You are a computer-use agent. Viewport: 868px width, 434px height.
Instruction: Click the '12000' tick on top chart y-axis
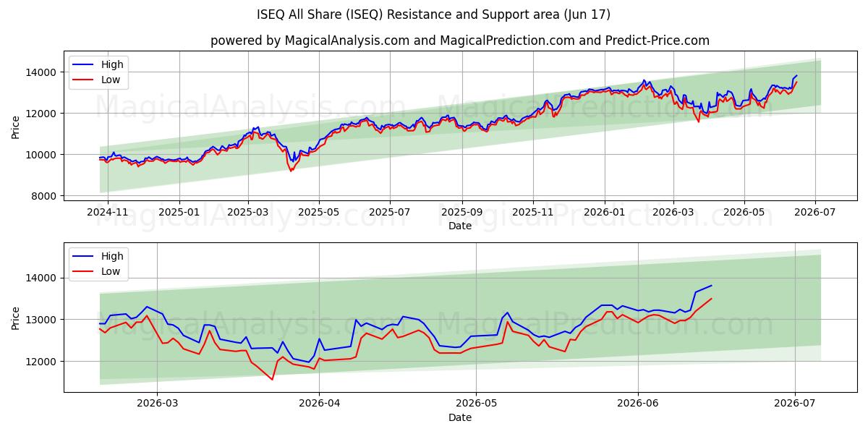pyautogui.click(x=43, y=114)
